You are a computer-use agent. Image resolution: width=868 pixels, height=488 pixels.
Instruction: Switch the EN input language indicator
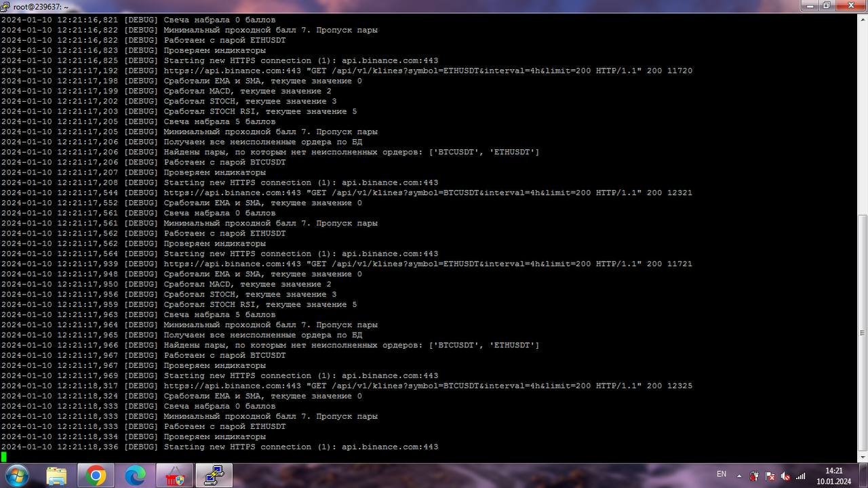click(722, 474)
